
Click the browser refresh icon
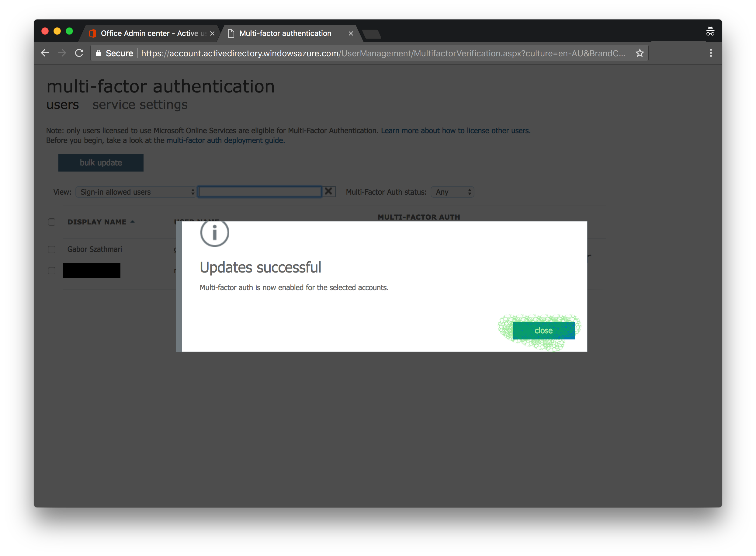coord(78,54)
